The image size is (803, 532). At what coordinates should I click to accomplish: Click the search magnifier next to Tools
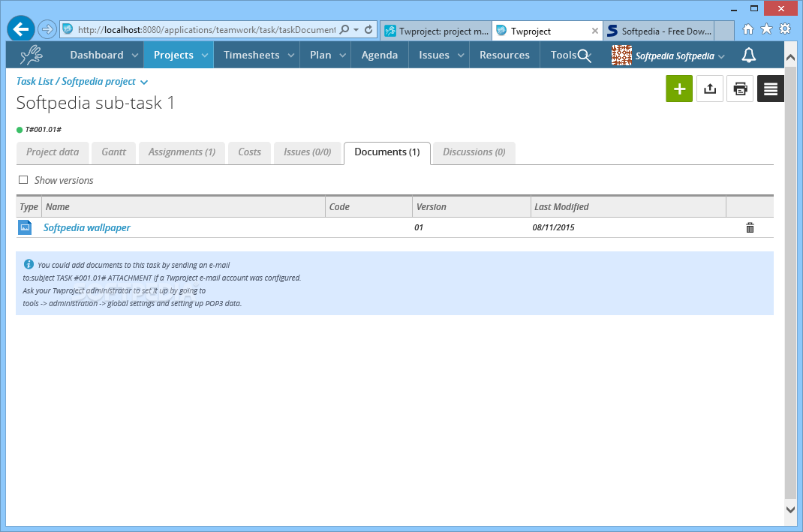pos(585,56)
